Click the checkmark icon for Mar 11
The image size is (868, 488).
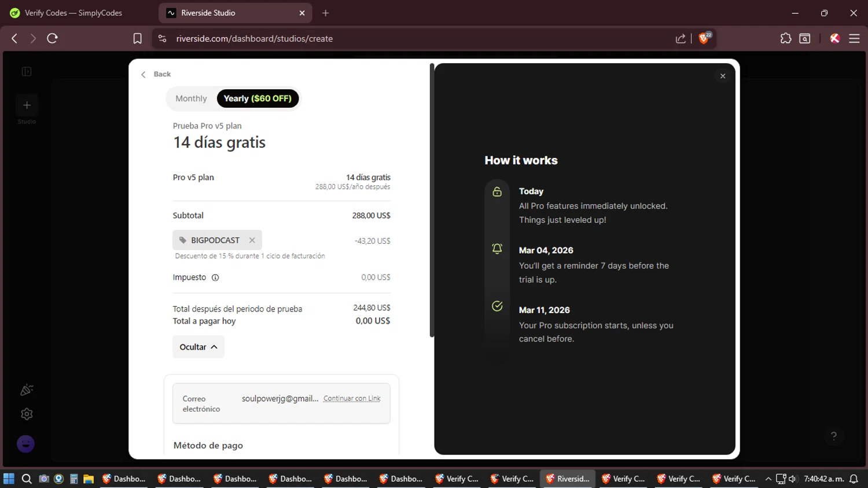click(497, 306)
